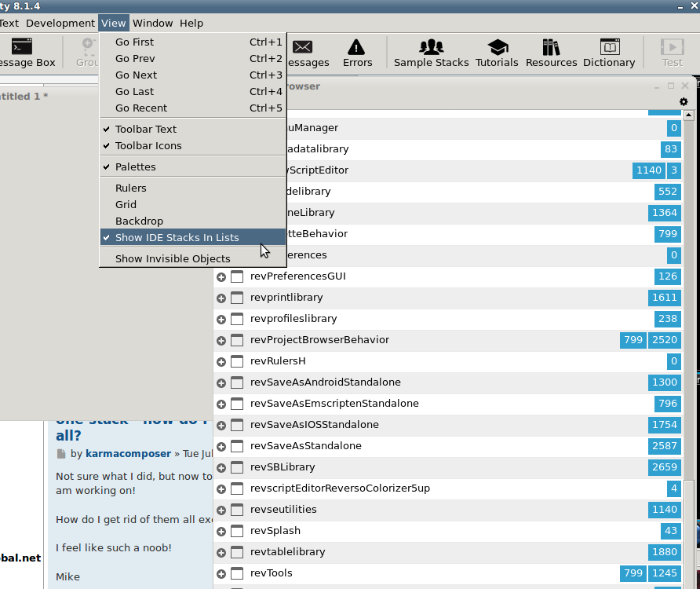This screenshot has height=589, width=700.
Task: Expand the revSplash stack entry
Action: pos(221,531)
